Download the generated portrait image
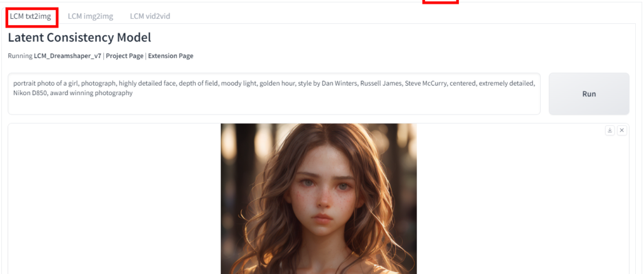 (610, 130)
